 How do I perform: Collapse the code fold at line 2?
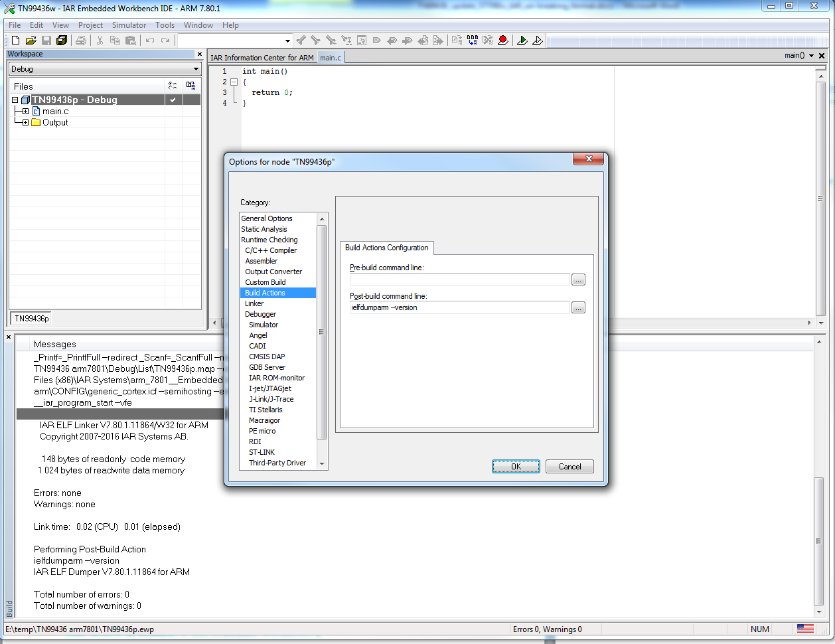coord(234,82)
